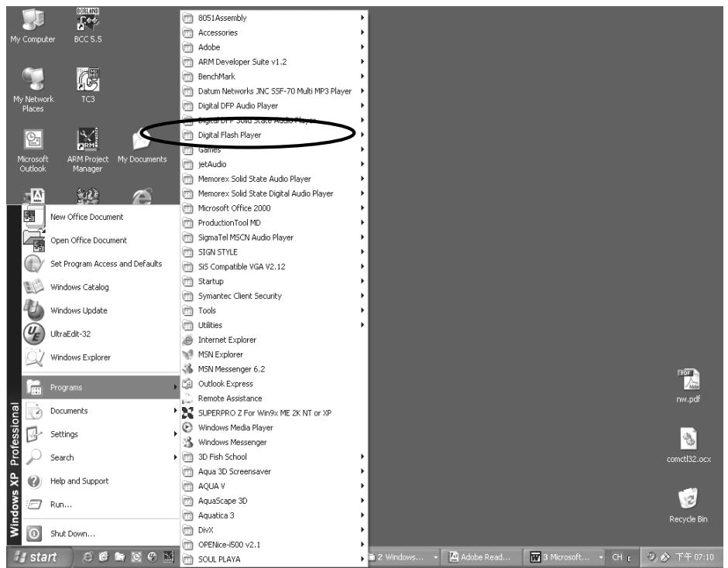Open AquaScape 3D program group

pos(274,501)
